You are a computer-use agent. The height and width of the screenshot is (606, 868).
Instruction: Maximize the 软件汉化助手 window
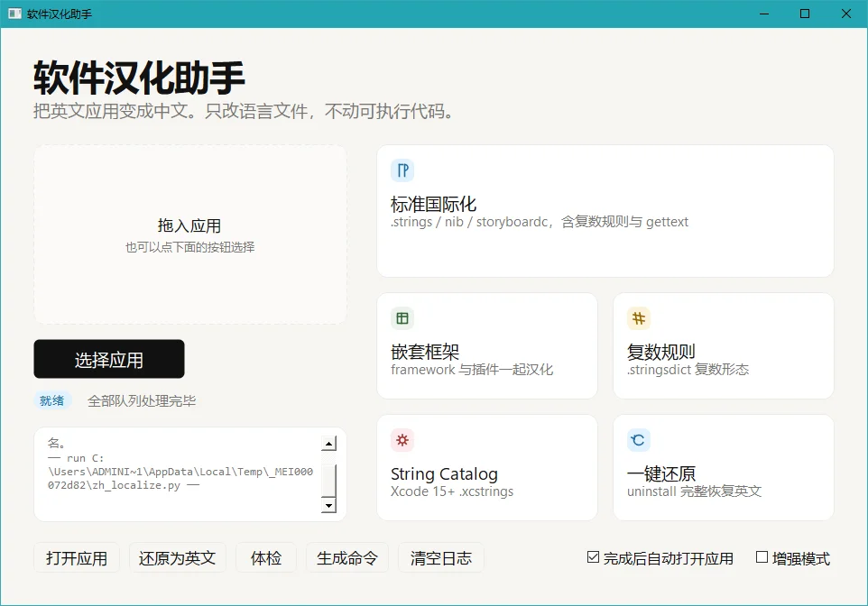805,14
